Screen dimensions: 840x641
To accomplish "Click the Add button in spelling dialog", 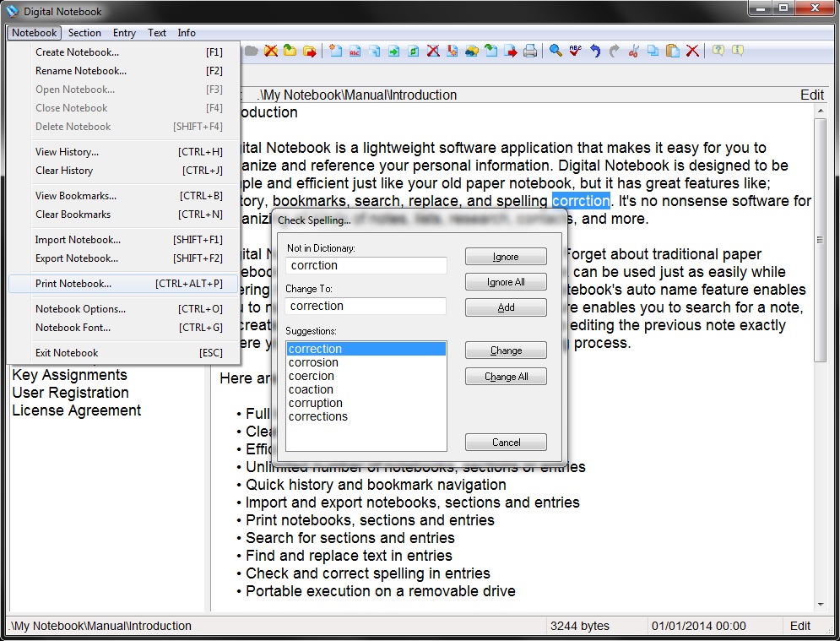I will (506, 307).
